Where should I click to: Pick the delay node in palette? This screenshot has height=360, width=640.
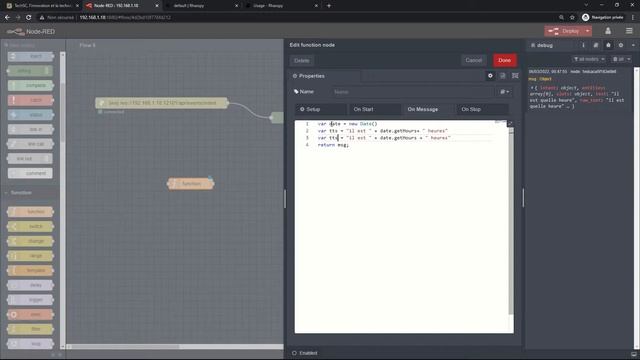(x=30, y=285)
